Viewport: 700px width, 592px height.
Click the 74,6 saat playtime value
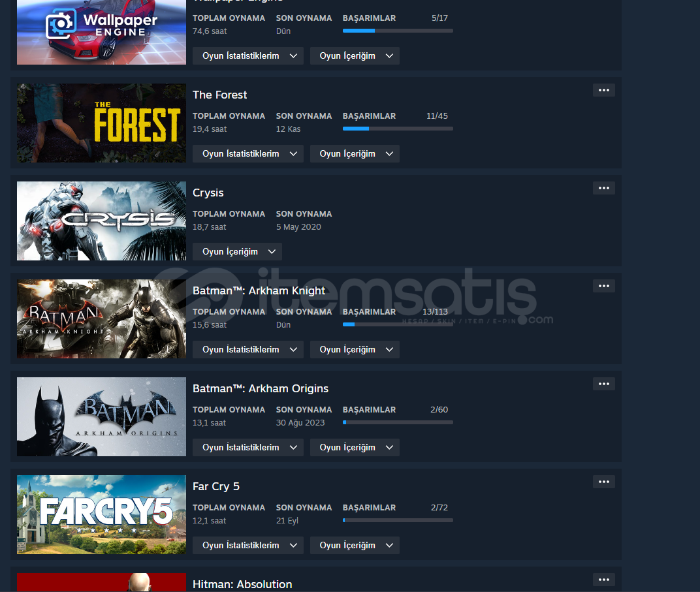click(210, 31)
